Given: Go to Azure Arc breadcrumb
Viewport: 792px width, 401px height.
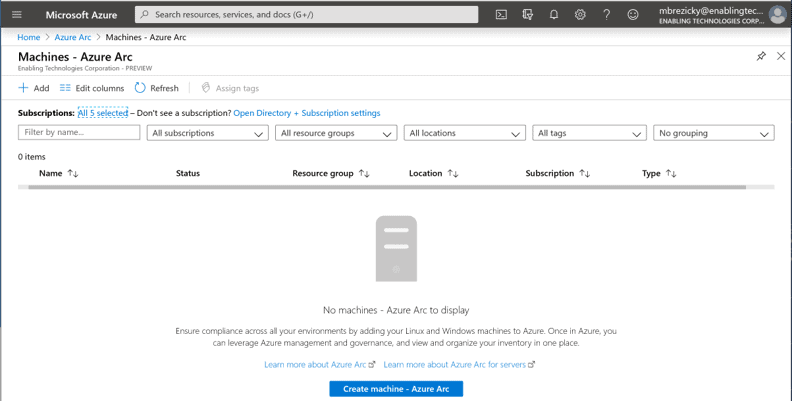Looking at the screenshot, I should click(73, 37).
